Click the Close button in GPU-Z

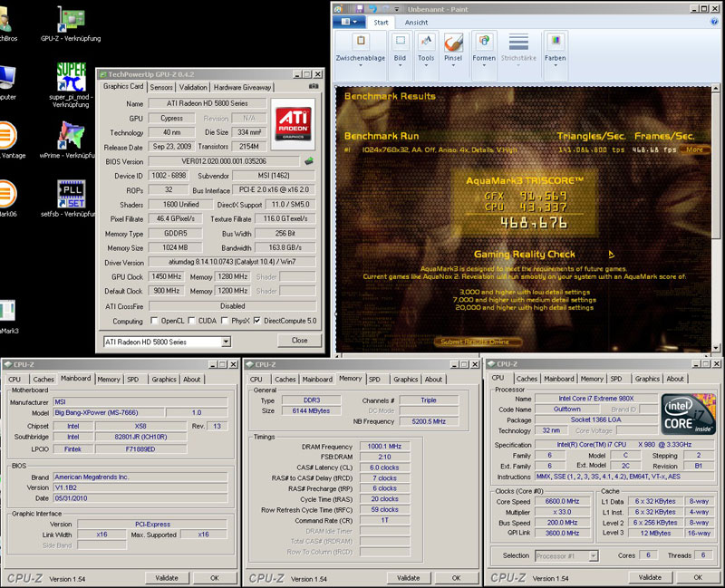(299, 341)
